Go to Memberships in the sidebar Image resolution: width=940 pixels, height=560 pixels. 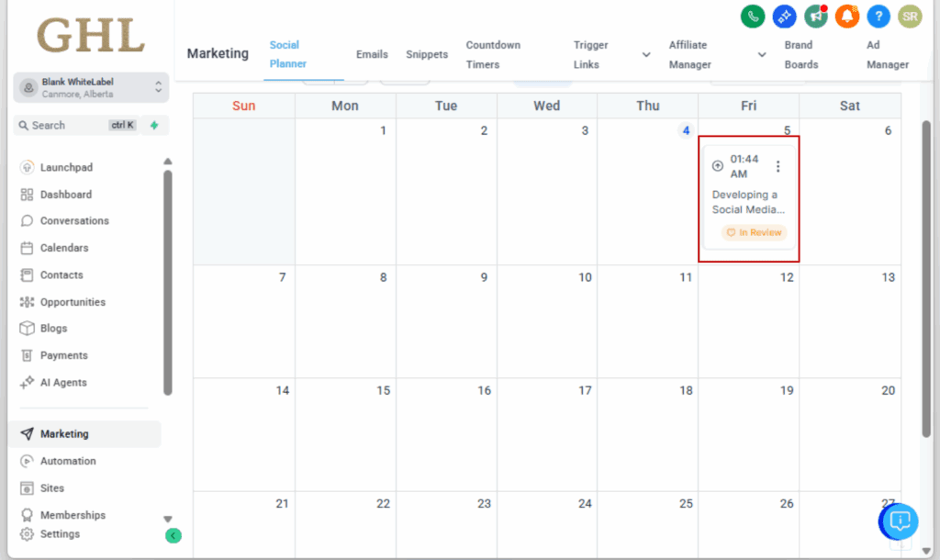(x=73, y=515)
